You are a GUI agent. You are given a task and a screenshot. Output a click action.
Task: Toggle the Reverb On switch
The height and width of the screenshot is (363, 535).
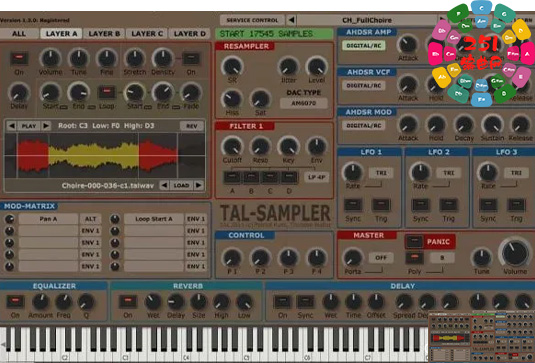(x=128, y=301)
